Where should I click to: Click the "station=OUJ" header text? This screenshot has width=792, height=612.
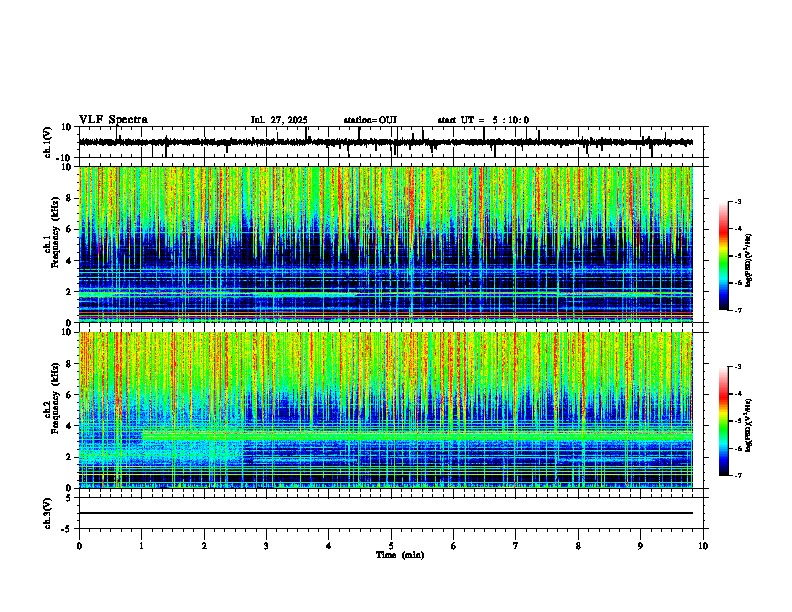[370, 120]
